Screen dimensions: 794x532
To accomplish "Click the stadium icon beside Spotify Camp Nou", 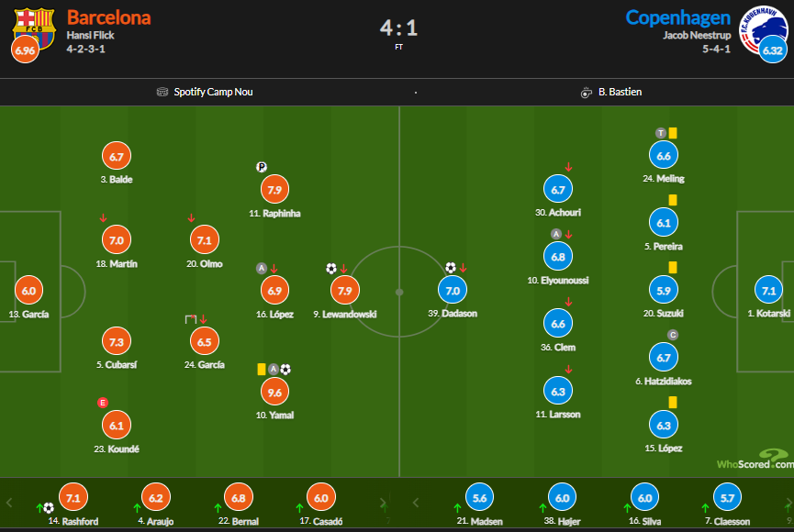I will 164,92.
